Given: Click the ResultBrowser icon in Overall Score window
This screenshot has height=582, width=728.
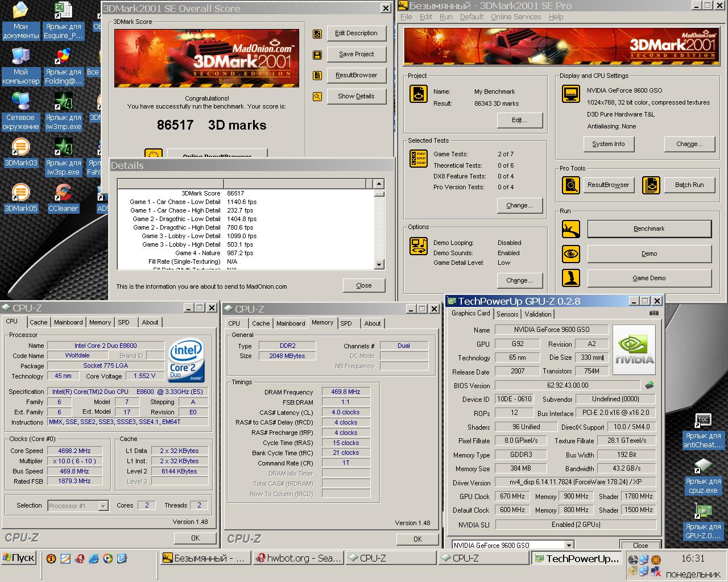Looking at the screenshot, I should coord(317,76).
